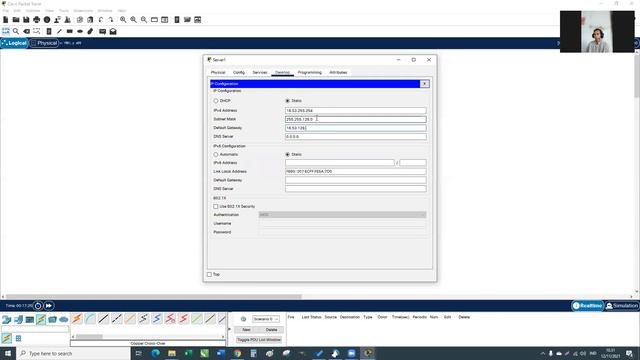Image resolution: width=640 pixels, height=360 pixels.
Task: Click the New scenario button
Action: tap(246, 330)
